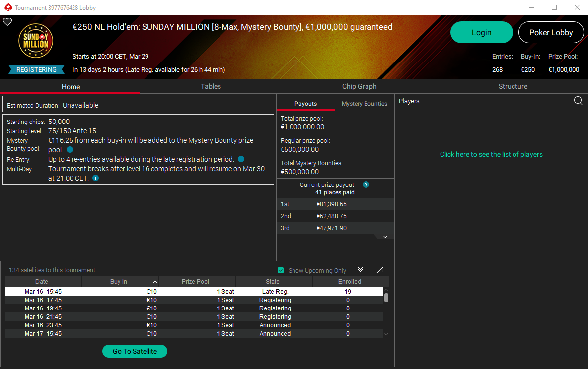This screenshot has width=588, height=369.
Task: Click scrollbar down arrow in satellites list
Action: click(x=386, y=334)
